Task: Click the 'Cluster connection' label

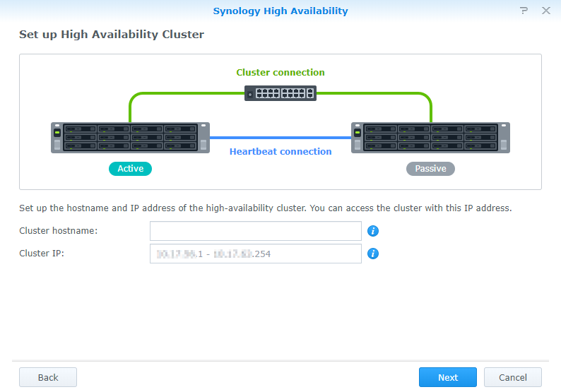Action: tap(280, 72)
